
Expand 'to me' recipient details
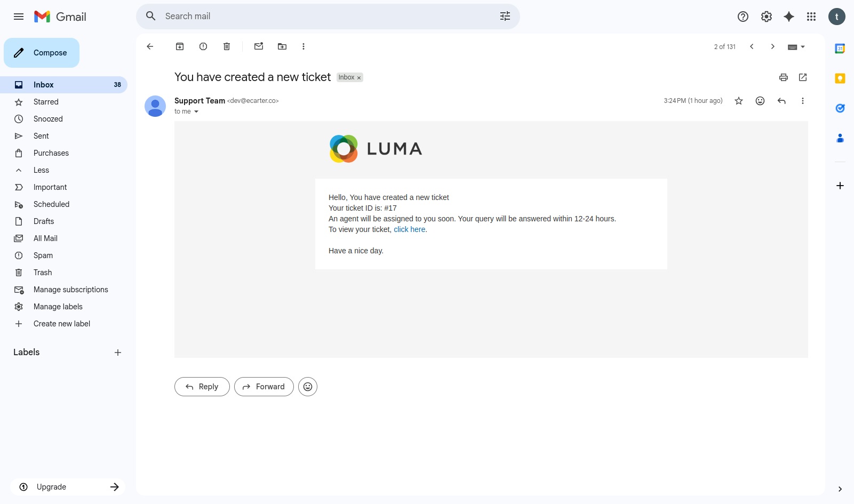pyautogui.click(x=196, y=111)
